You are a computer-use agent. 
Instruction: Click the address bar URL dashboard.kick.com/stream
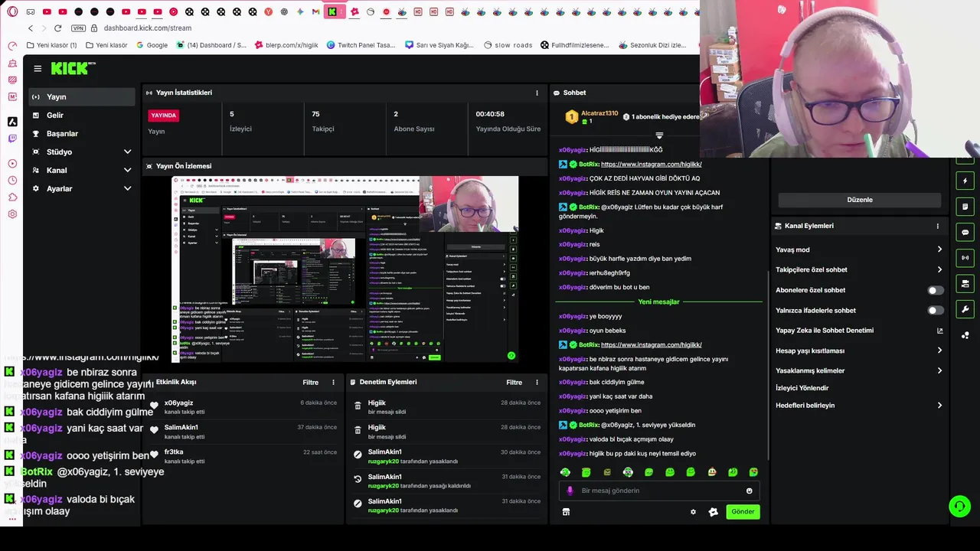pyautogui.click(x=148, y=28)
